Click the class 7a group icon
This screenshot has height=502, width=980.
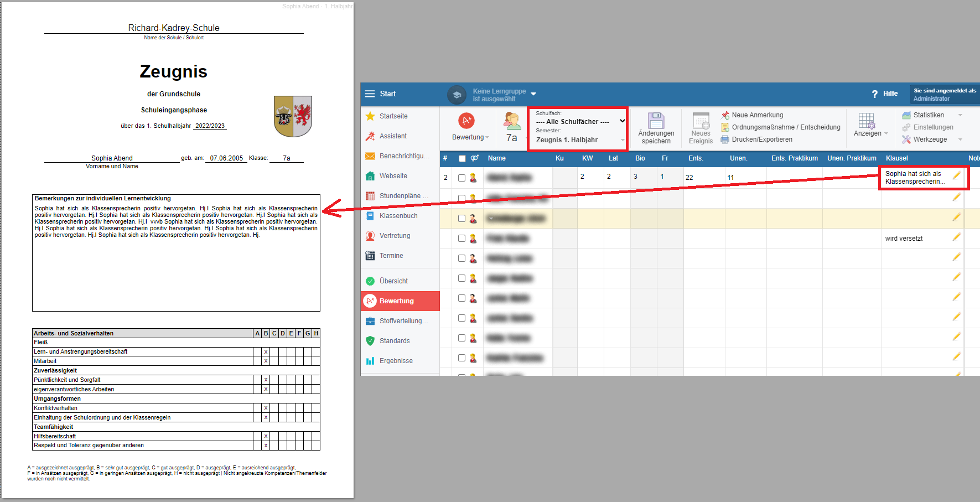point(512,121)
